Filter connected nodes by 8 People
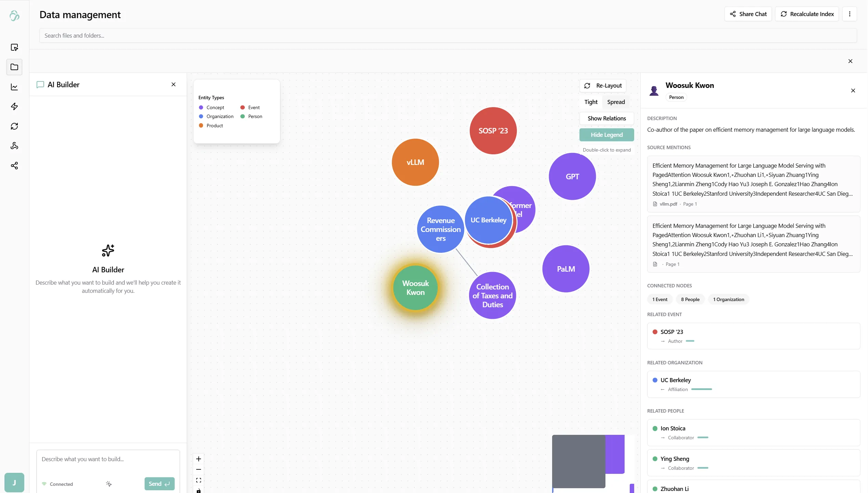The image size is (868, 493). [x=690, y=299]
